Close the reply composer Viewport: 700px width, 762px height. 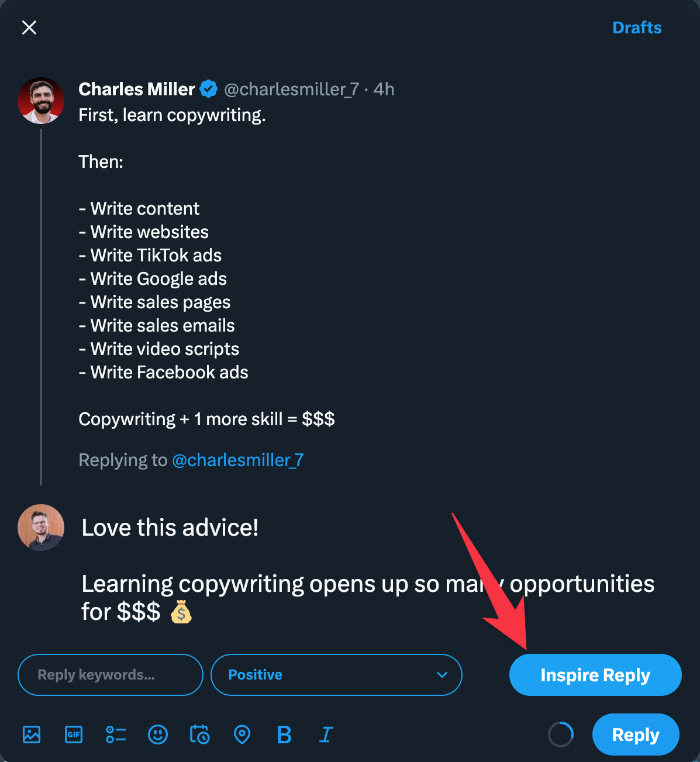29,27
